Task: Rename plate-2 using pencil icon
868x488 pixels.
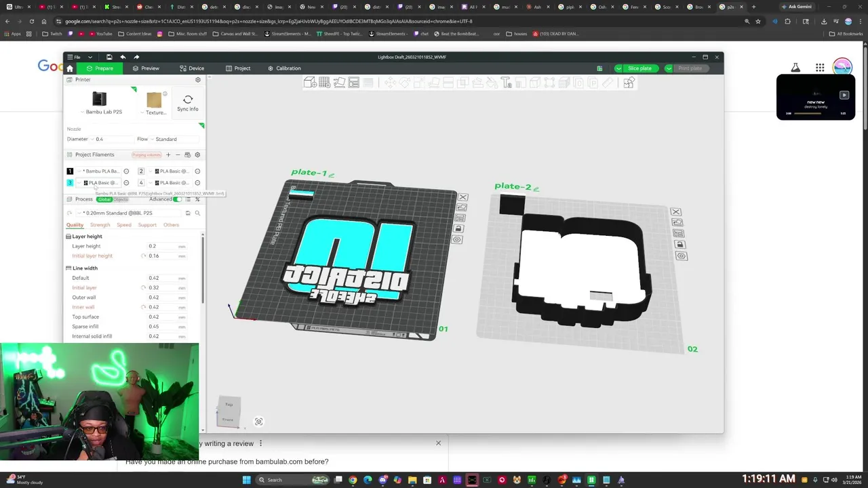Action: click(536, 189)
